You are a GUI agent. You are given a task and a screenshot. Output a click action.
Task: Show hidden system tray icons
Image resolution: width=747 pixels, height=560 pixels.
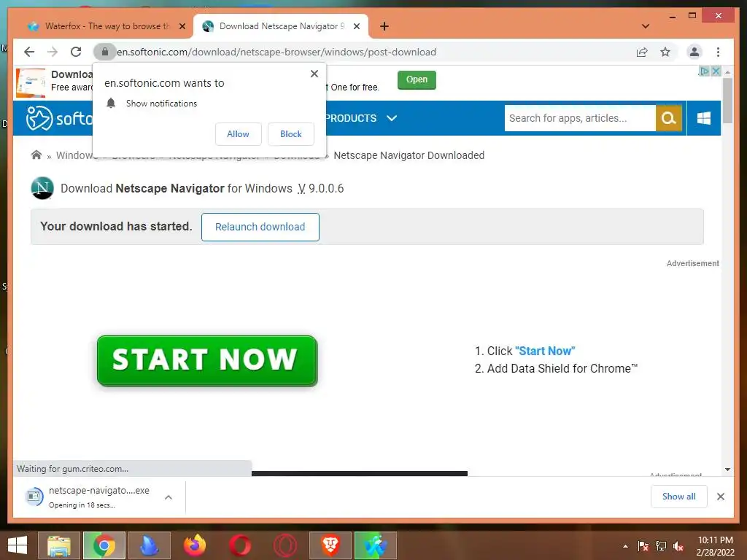(x=625, y=546)
